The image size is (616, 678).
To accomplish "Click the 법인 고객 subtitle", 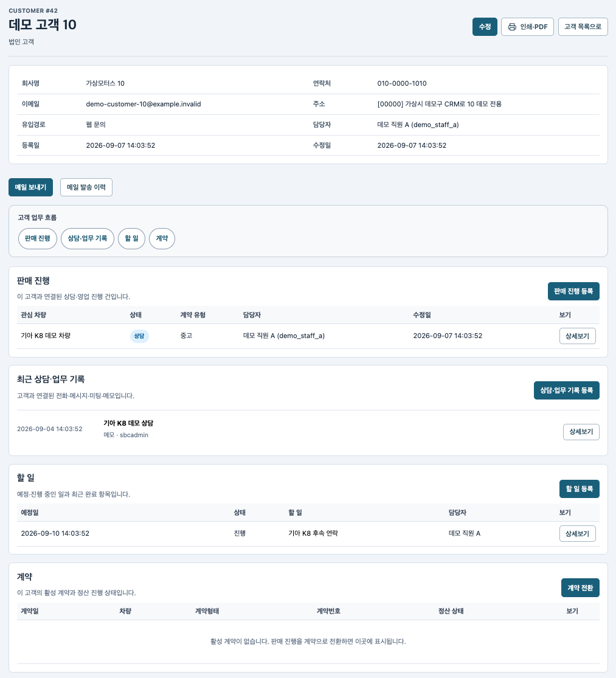I will click(x=21, y=42).
